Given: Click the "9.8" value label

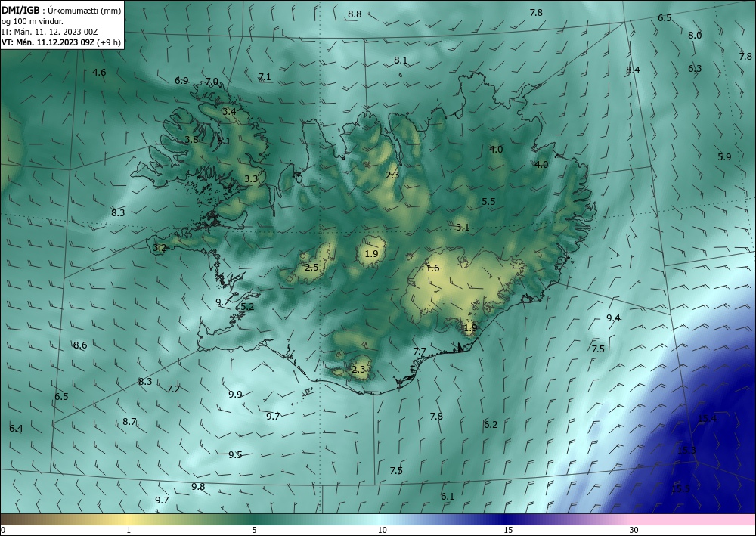Looking at the screenshot, I should coord(198,486).
